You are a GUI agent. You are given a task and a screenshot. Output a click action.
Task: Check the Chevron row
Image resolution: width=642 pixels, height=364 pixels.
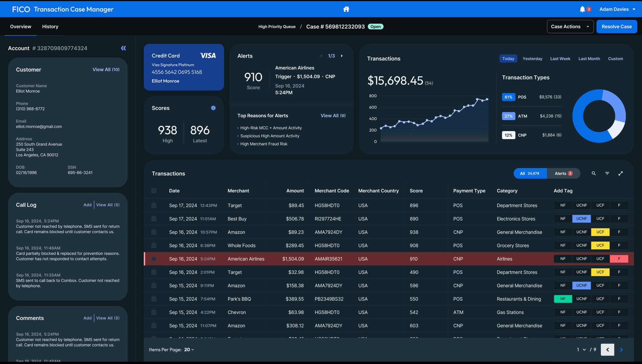154,312
